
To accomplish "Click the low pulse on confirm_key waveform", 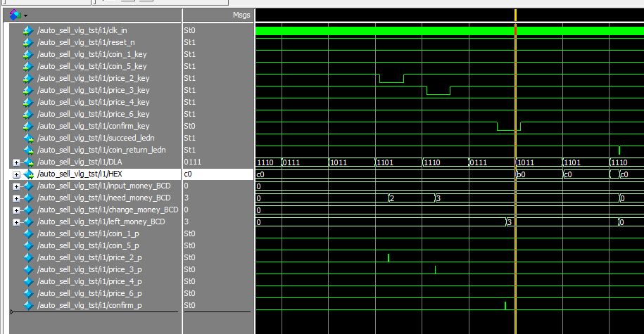I will 508,127.
